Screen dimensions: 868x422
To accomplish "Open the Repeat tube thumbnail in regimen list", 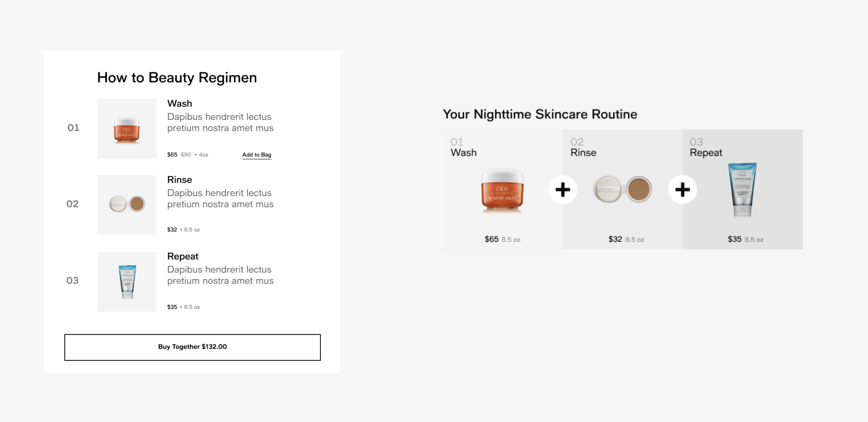I will point(127,281).
